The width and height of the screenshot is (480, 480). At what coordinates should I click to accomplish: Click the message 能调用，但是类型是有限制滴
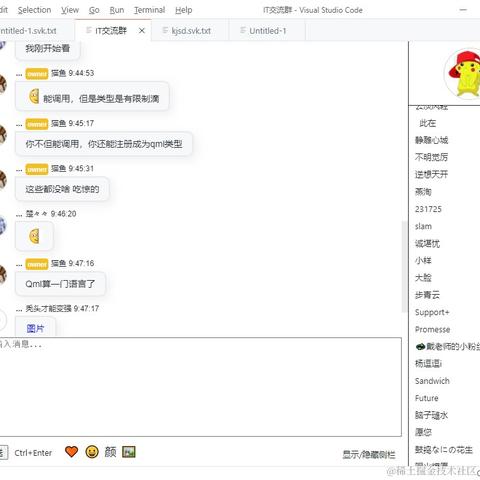click(x=92, y=97)
